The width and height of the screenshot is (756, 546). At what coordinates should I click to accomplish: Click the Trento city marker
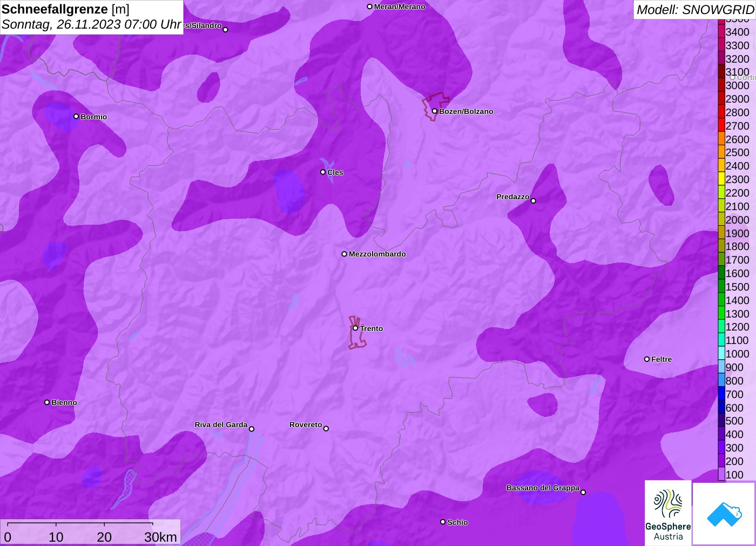coord(355,328)
